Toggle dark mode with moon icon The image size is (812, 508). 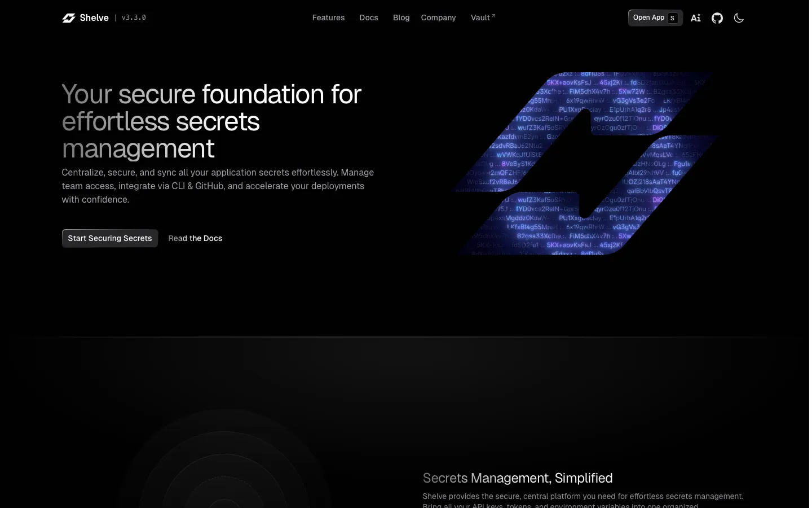[x=739, y=18]
